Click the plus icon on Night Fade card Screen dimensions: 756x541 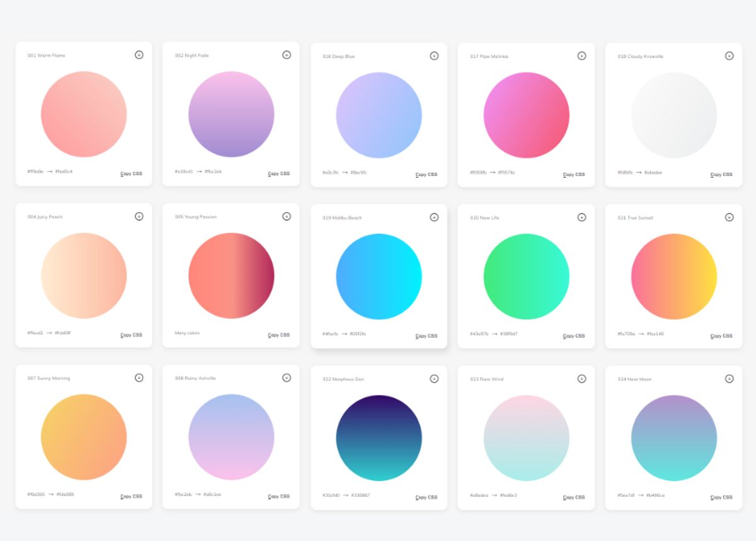(x=287, y=55)
